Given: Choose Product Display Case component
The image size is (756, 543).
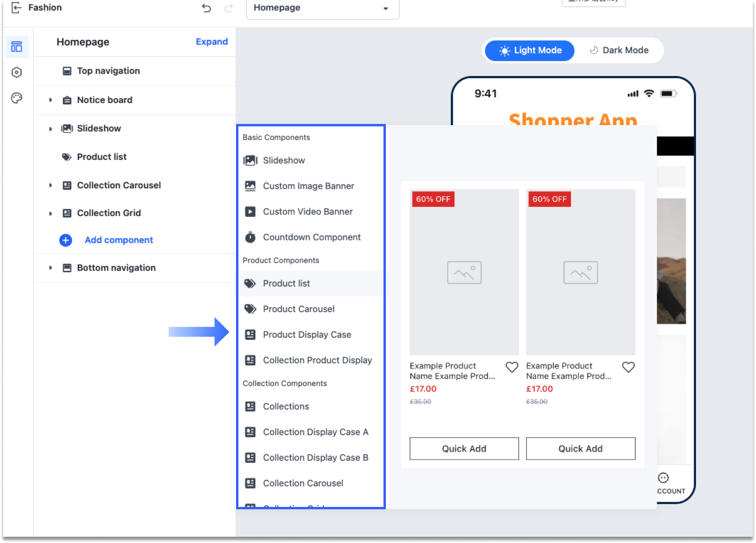Looking at the screenshot, I should (x=311, y=335).
